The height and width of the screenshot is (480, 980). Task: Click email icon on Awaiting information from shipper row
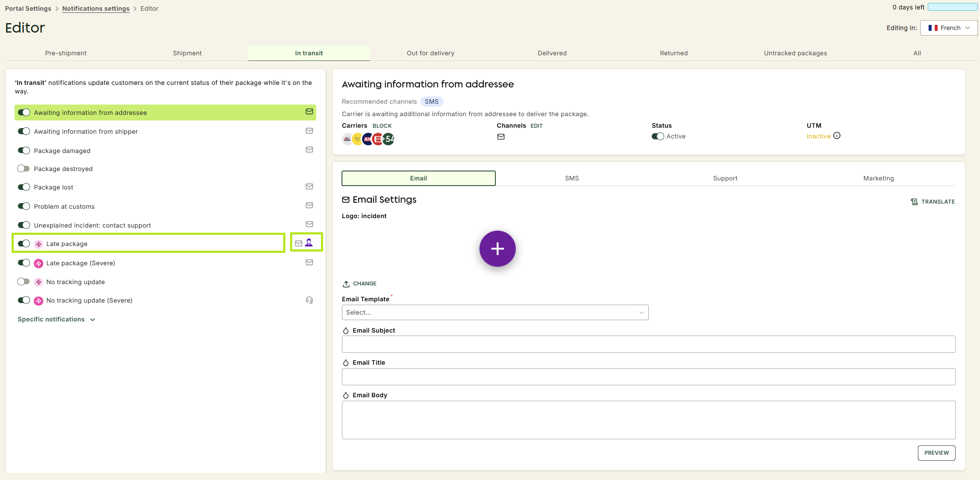(309, 131)
